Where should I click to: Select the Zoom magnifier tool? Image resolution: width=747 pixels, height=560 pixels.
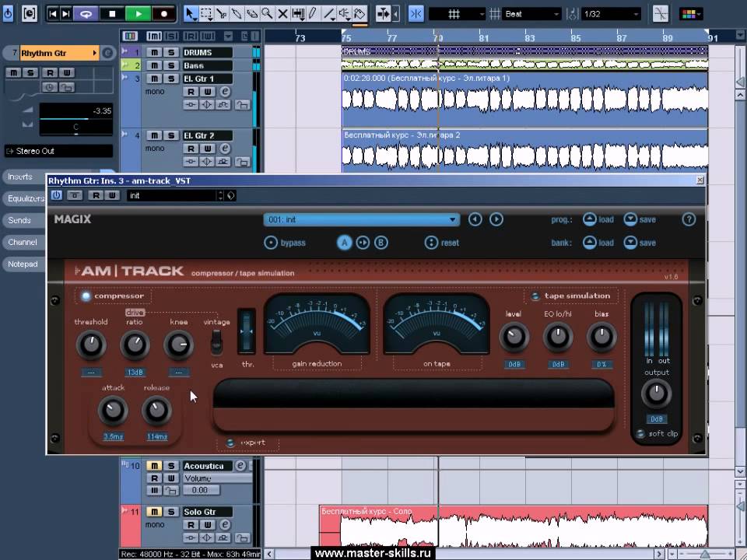coord(267,14)
